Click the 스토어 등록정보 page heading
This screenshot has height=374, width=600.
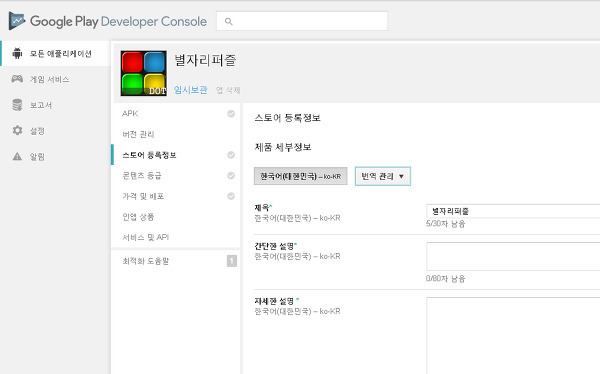(x=287, y=118)
